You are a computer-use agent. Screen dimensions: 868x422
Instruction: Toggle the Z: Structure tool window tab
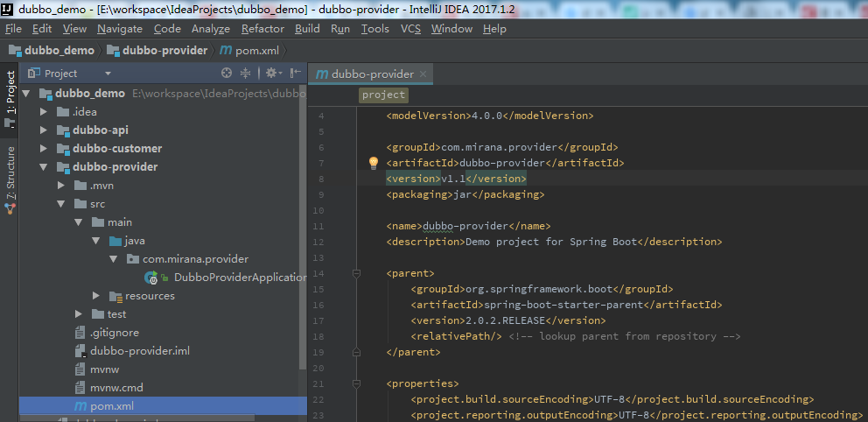pyautogui.click(x=10, y=179)
